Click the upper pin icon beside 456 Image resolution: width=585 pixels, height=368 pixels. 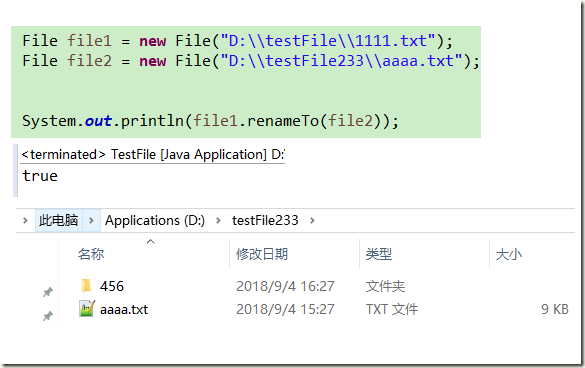click(x=47, y=292)
